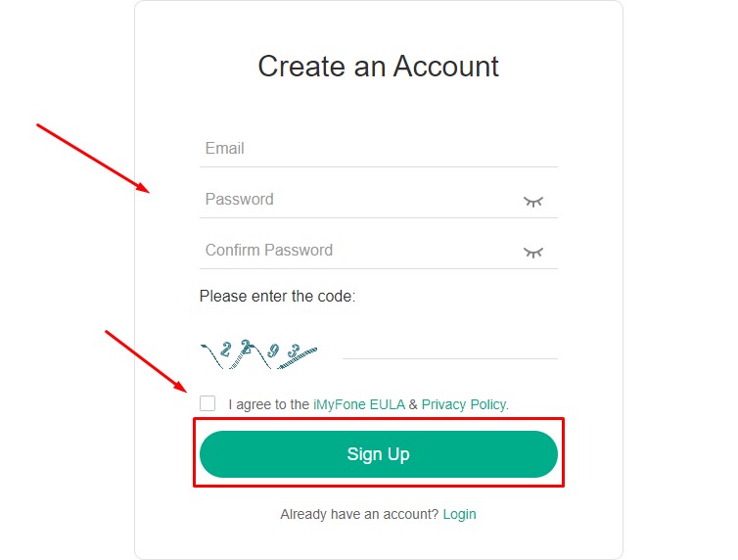The image size is (738, 560).
Task: Click the red arrow pointing at checkbox
Action: (147, 361)
